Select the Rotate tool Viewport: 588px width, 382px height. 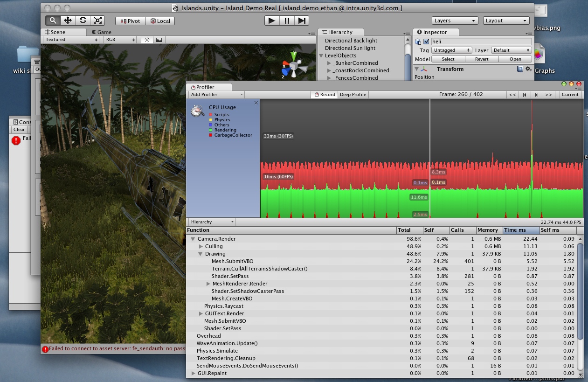[x=83, y=21]
